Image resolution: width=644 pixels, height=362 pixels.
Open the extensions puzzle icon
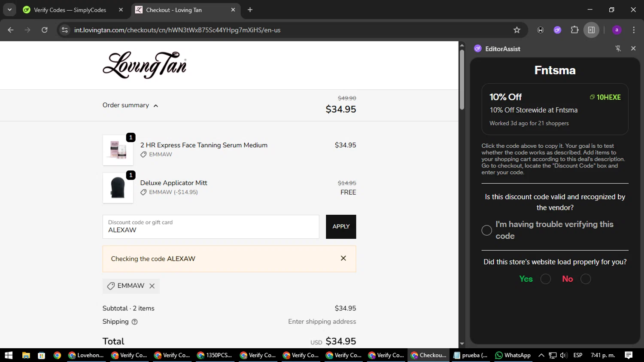click(x=574, y=30)
